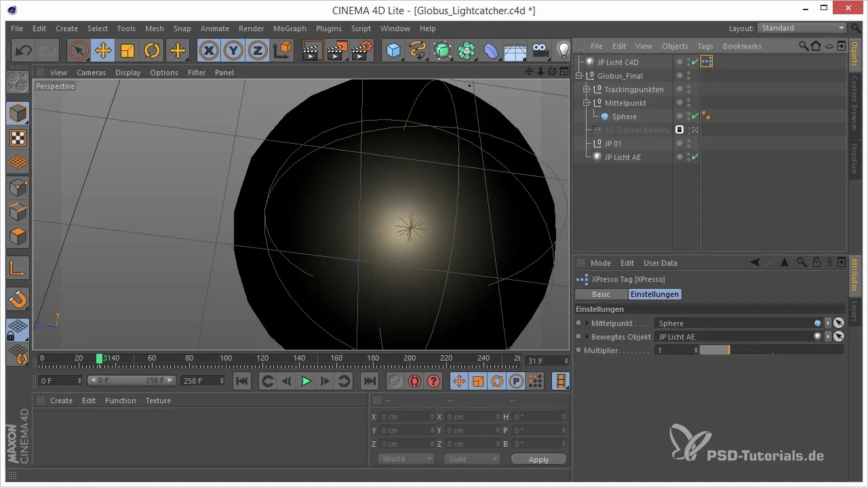Image resolution: width=868 pixels, height=488 pixels.
Task: Toggle autokeying button
Action: pyautogui.click(x=414, y=381)
